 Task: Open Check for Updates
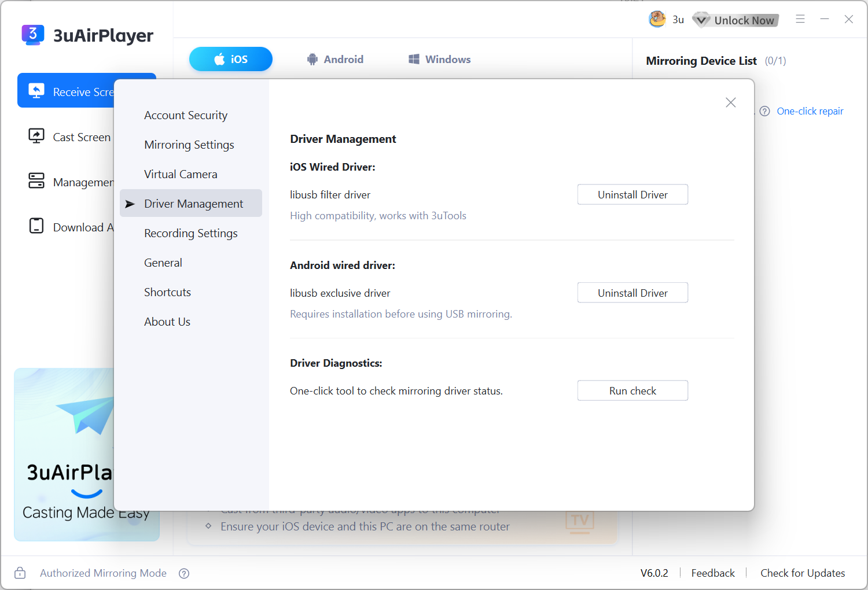click(803, 573)
